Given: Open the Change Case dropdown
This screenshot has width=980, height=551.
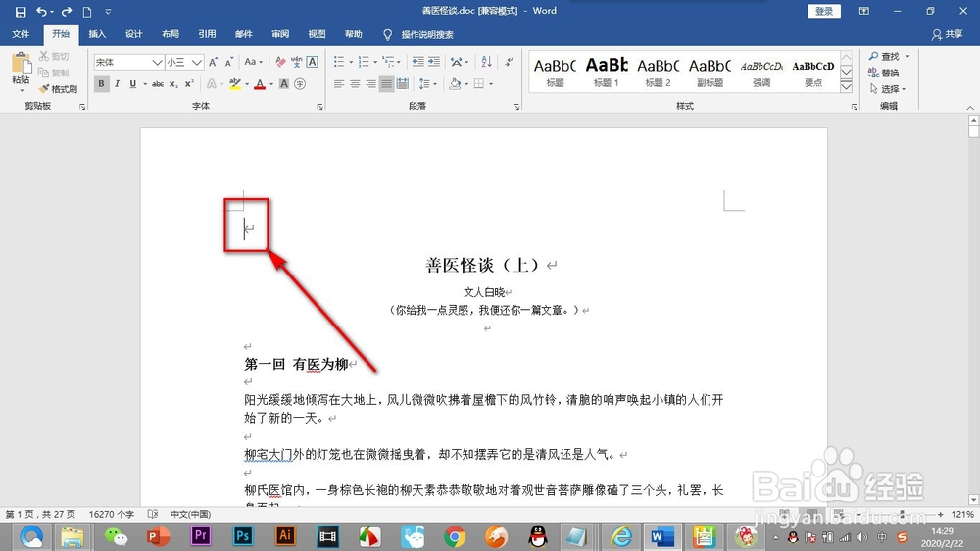Looking at the screenshot, I should coord(253,62).
